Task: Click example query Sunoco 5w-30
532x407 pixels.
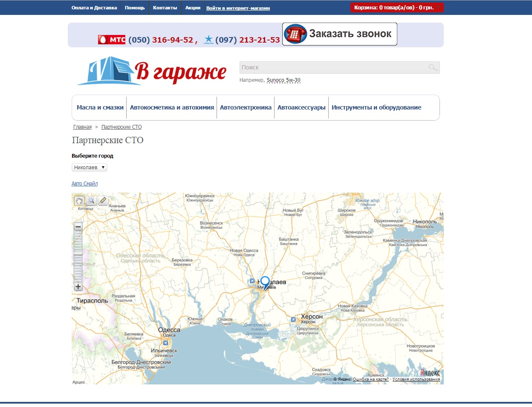Action: pyautogui.click(x=283, y=80)
